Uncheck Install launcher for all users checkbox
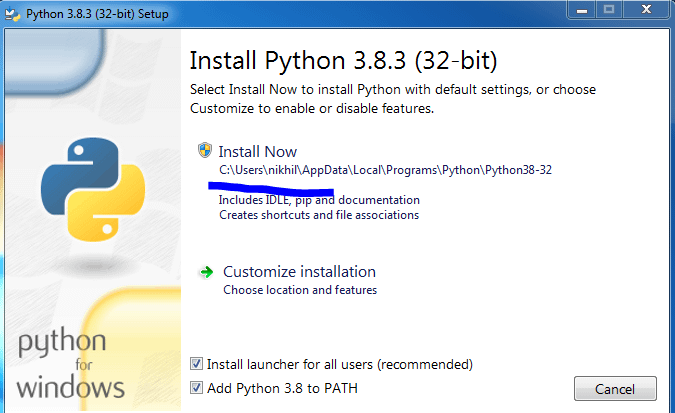 (x=196, y=364)
